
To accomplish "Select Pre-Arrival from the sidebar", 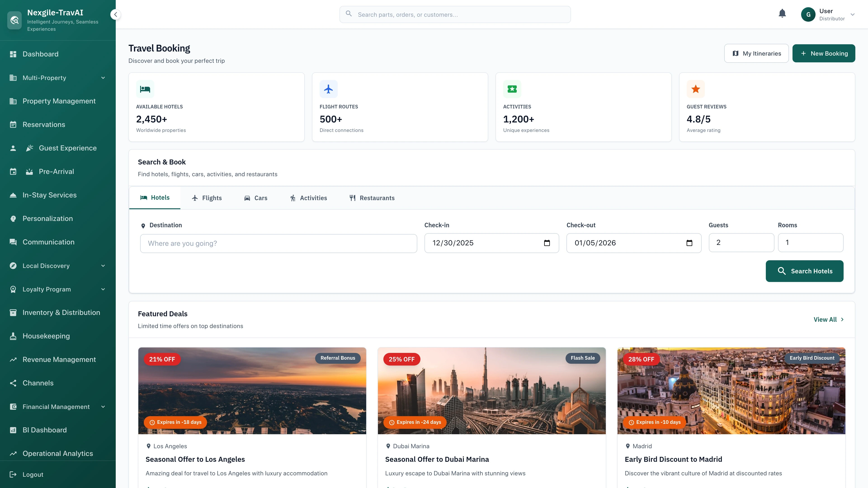I will click(x=56, y=171).
